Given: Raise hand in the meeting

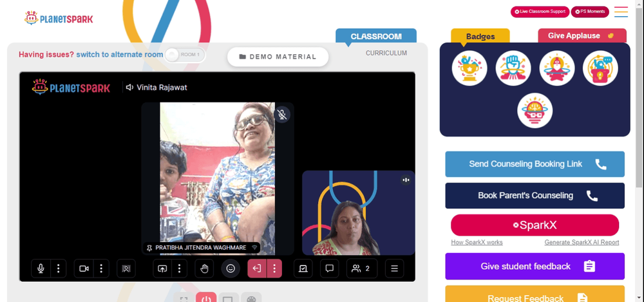Looking at the screenshot, I should coord(205,269).
